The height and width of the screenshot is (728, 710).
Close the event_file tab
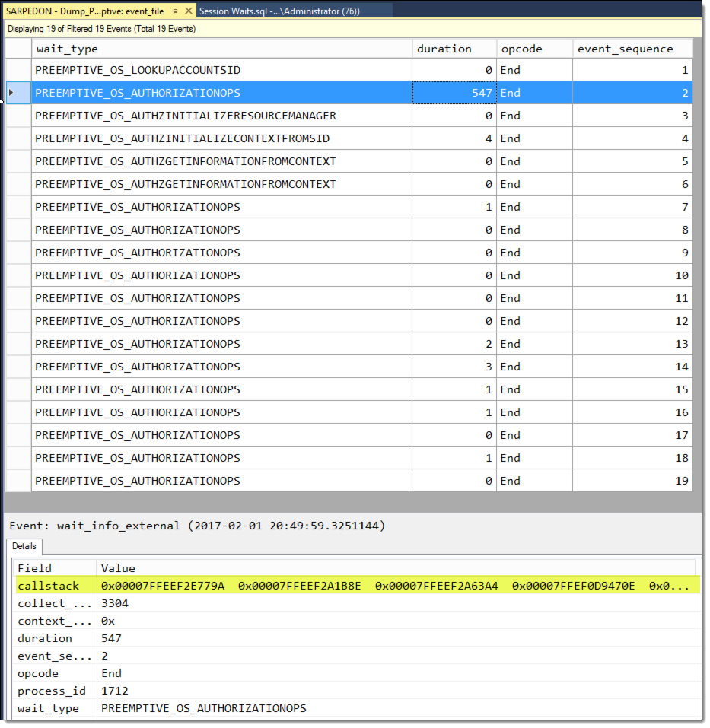189,11
